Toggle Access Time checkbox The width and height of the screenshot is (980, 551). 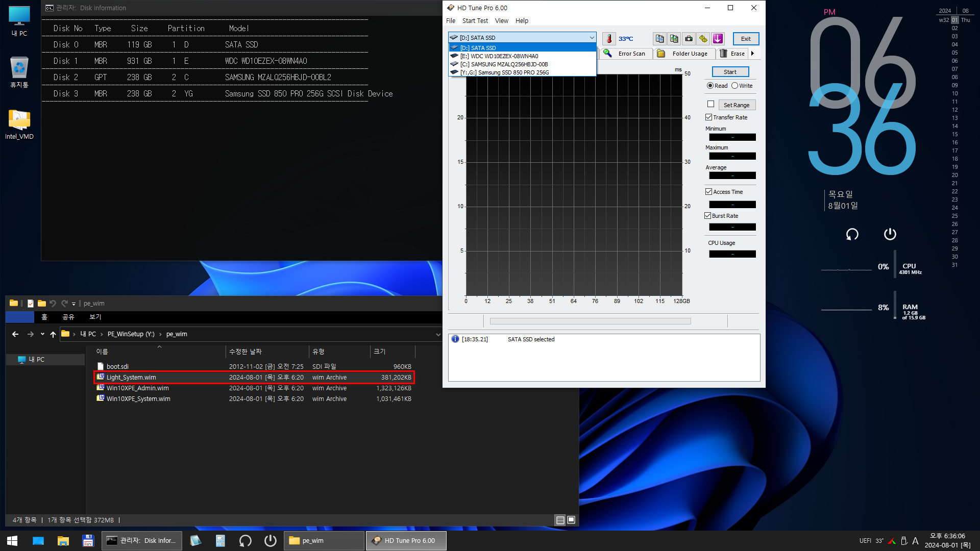[709, 192]
